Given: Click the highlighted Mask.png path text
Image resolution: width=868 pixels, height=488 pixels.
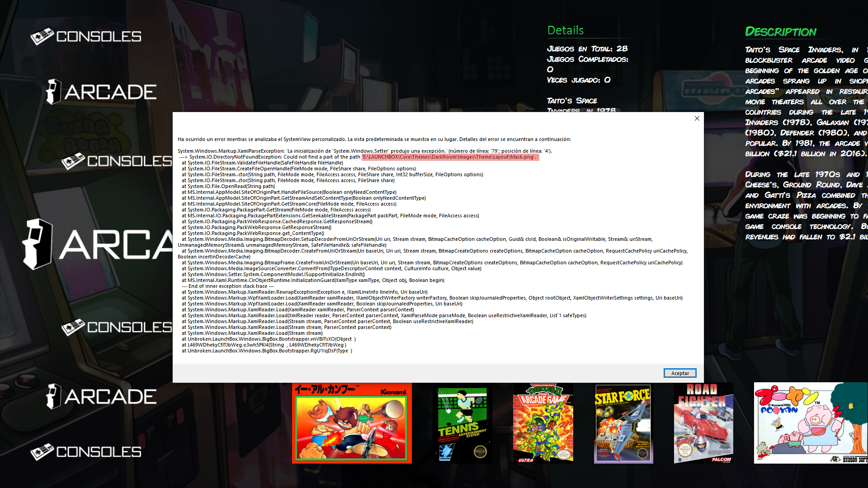Looking at the screenshot, I should (x=450, y=157).
